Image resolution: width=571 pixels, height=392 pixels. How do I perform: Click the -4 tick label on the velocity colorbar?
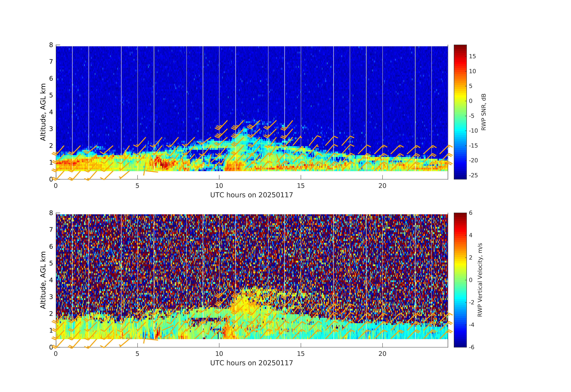point(471,325)
